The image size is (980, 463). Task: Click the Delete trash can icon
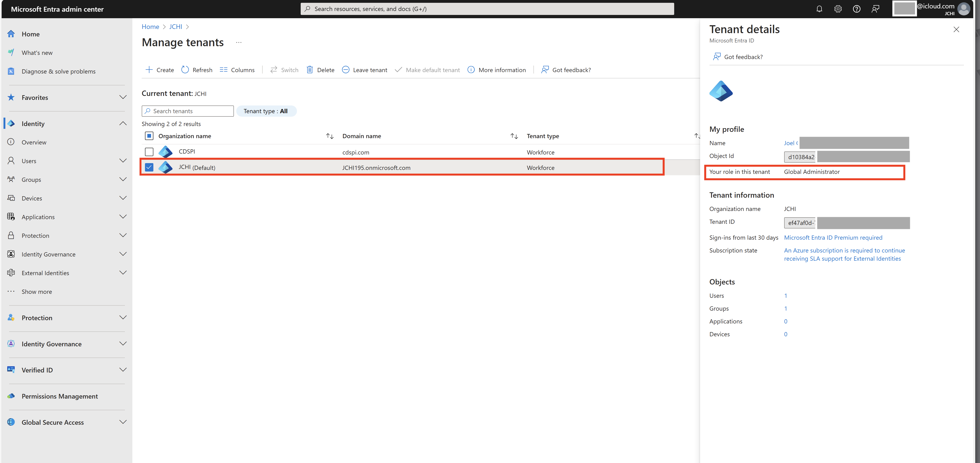tap(310, 70)
